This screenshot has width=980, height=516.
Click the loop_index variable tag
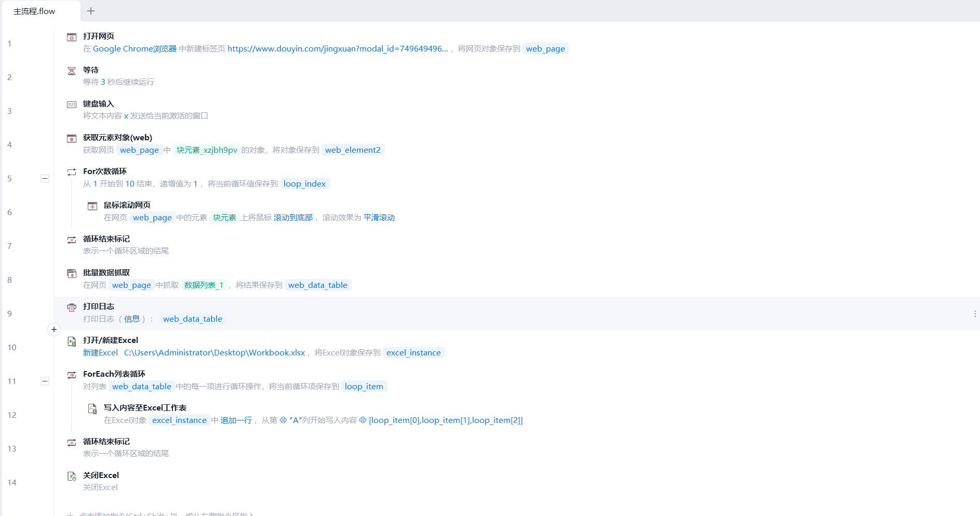(304, 184)
